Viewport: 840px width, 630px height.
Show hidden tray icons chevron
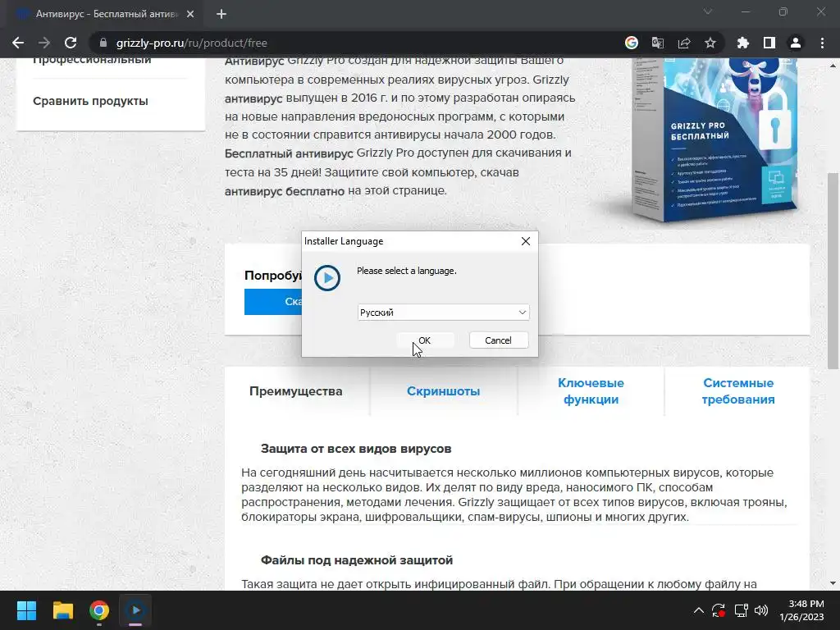(699, 610)
